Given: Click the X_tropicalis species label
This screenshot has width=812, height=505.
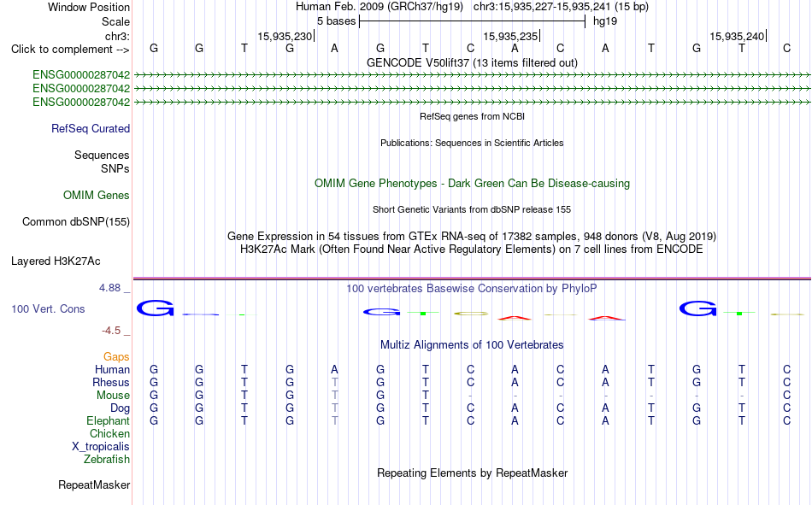Looking at the screenshot, I should pyautogui.click(x=101, y=447).
